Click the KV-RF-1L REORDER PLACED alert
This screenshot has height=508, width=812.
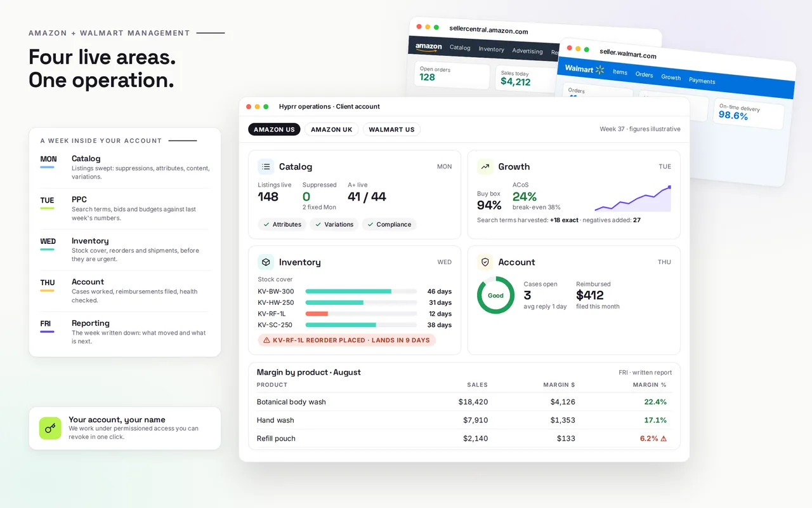coord(347,340)
